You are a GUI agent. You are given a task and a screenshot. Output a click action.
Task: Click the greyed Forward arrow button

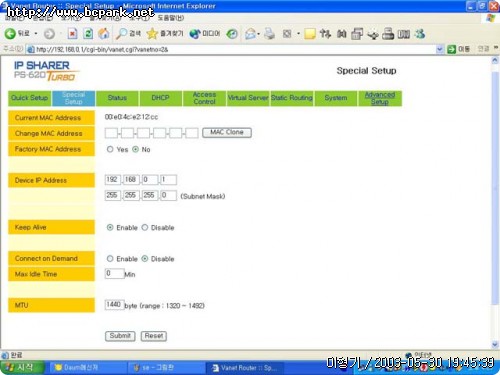(x=49, y=34)
